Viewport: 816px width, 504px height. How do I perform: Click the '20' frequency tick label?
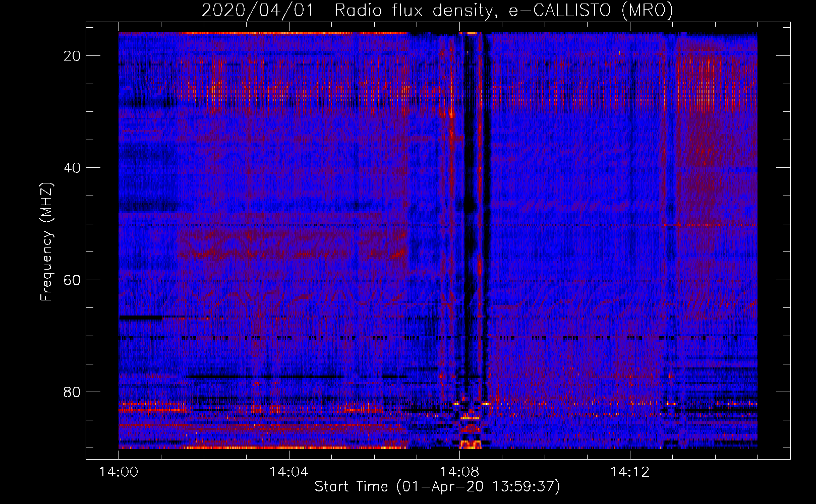(x=72, y=56)
